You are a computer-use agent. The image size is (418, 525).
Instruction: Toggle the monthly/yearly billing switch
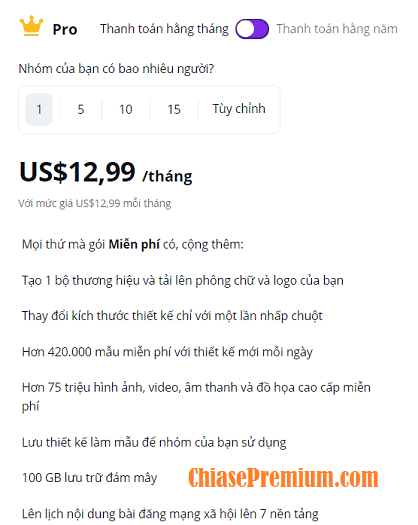pos(252,29)
